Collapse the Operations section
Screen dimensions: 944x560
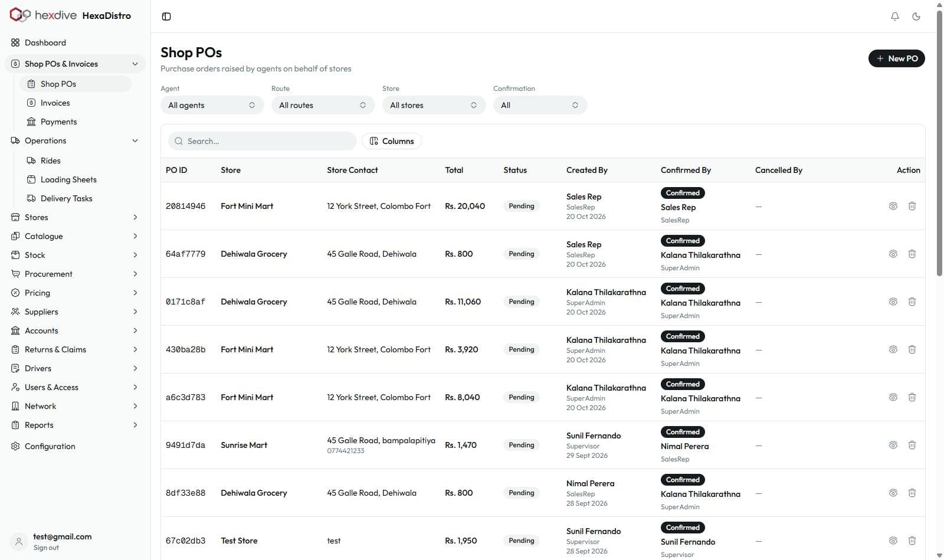(76, 140)
